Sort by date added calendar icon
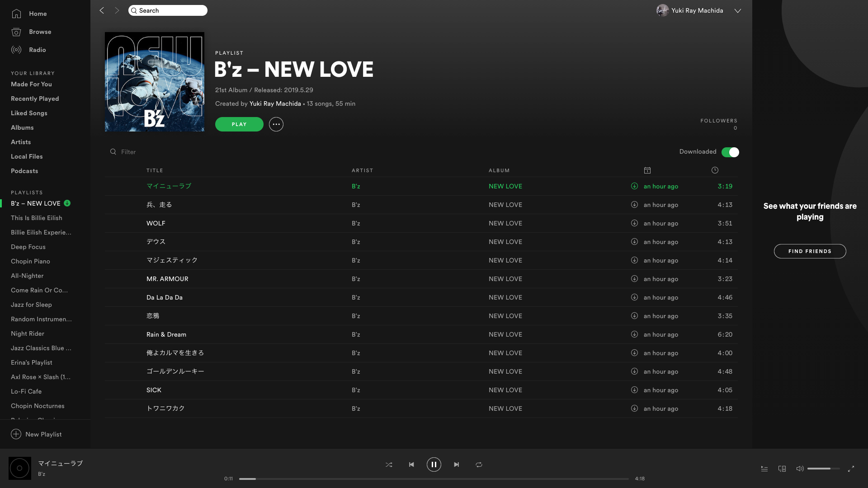 (647, 170)
